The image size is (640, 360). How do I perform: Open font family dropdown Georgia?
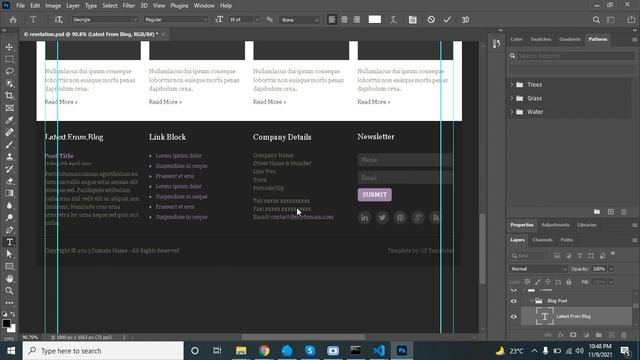[104, 20]
